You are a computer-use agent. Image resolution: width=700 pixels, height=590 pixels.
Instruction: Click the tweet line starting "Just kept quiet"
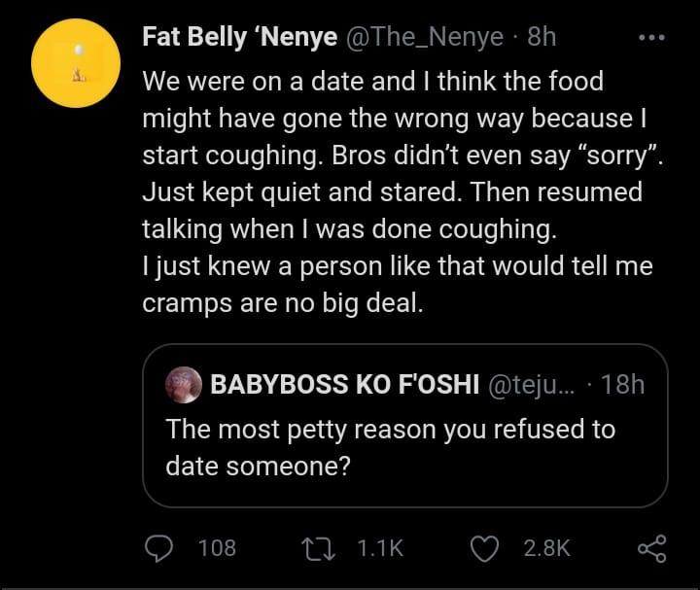(392, 192)
